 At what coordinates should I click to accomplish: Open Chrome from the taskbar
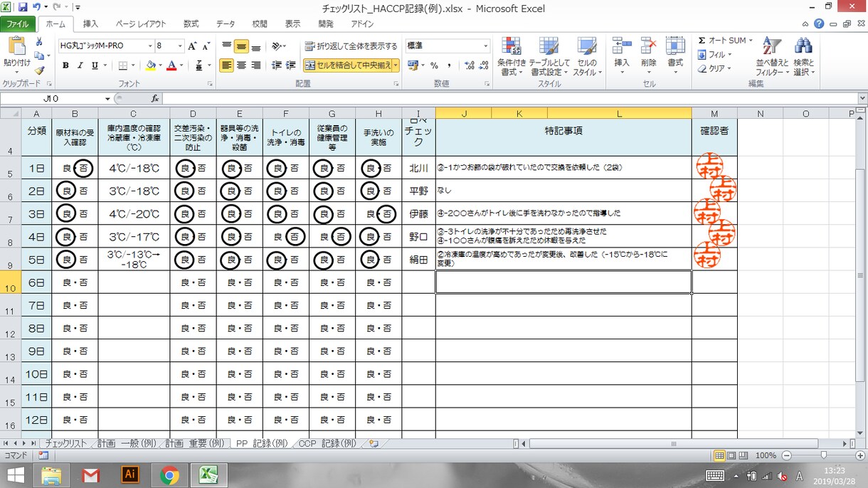click(169, 474)
